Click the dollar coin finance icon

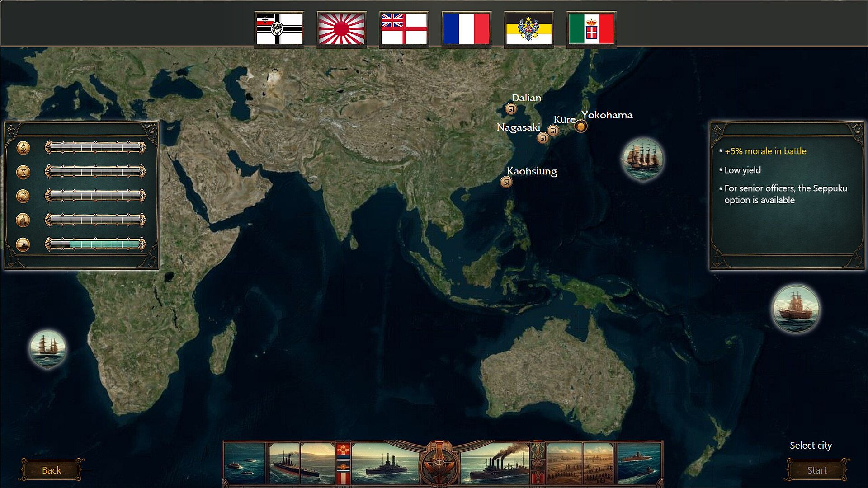tap(23, 147)
